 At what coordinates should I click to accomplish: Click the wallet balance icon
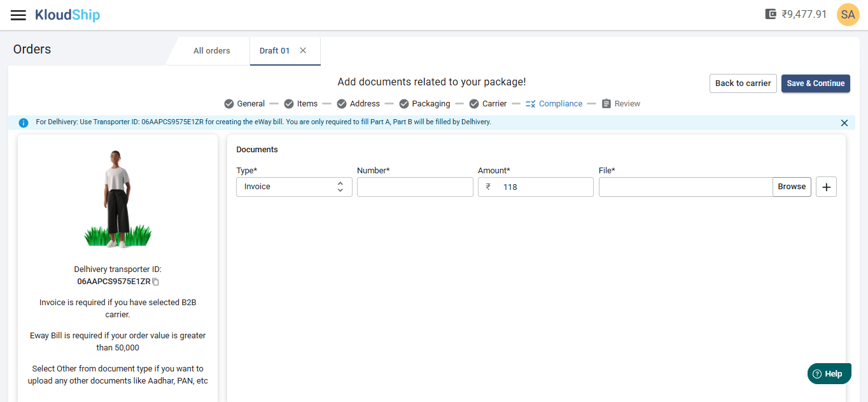[x=771, y=14]
